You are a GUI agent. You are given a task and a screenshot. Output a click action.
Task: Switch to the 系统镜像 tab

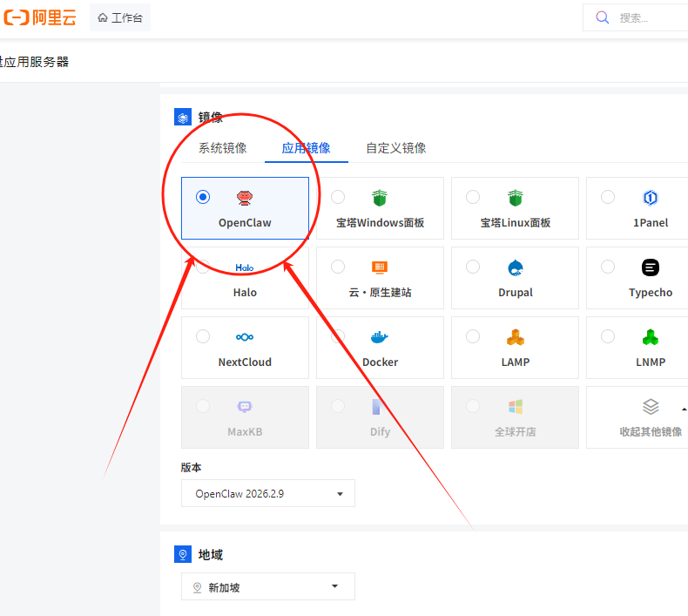point(222,148)
